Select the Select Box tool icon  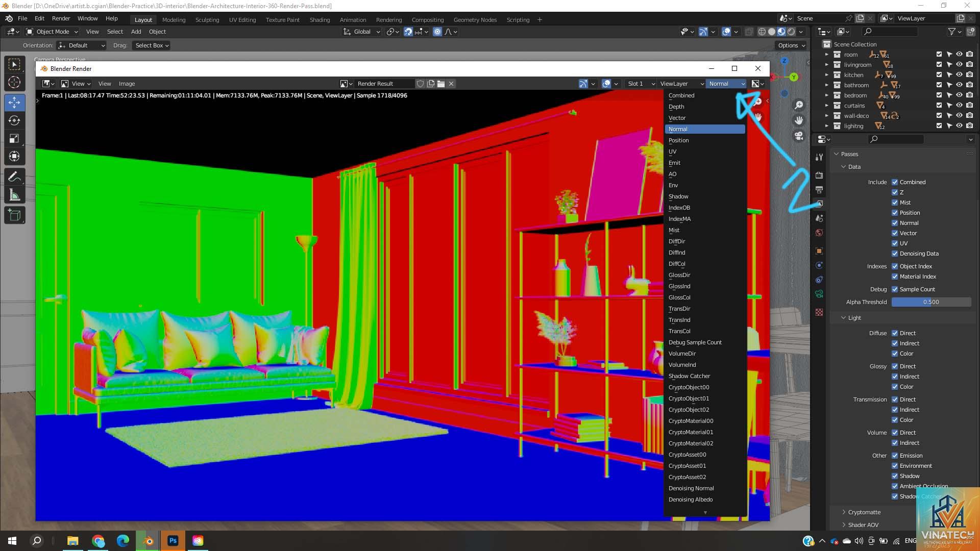tap(14, 64)
